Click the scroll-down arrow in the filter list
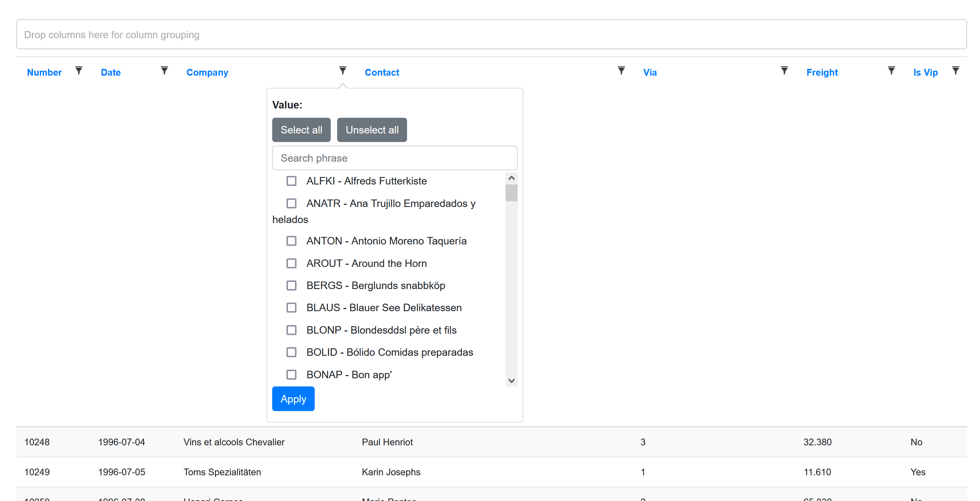The height and width of the screenshot is (501, 980). tap(512, 380)
